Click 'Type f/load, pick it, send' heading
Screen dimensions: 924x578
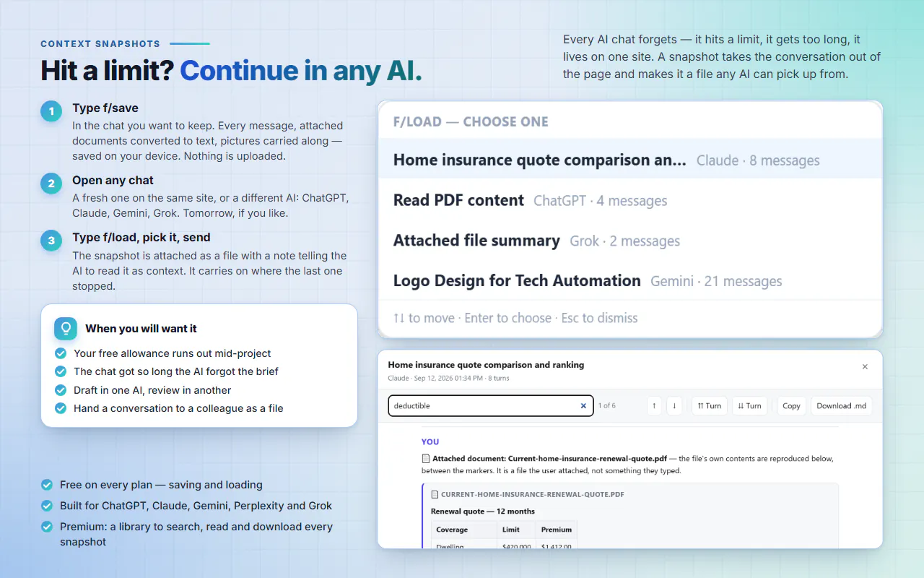tap(141, 238)
